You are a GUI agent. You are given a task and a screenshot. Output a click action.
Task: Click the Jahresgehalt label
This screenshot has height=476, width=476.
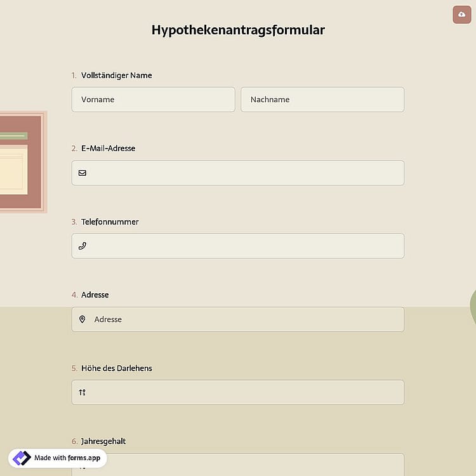point(103,441)
